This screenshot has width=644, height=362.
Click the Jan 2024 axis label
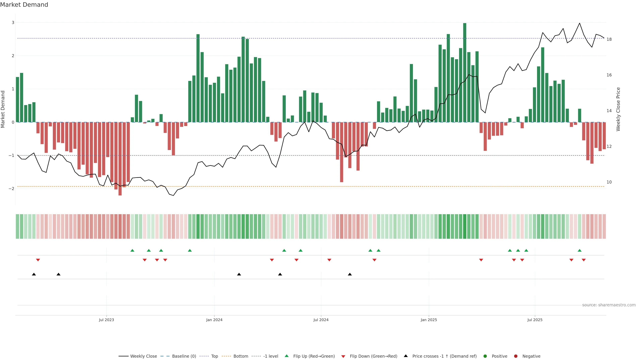pos(214,320)
